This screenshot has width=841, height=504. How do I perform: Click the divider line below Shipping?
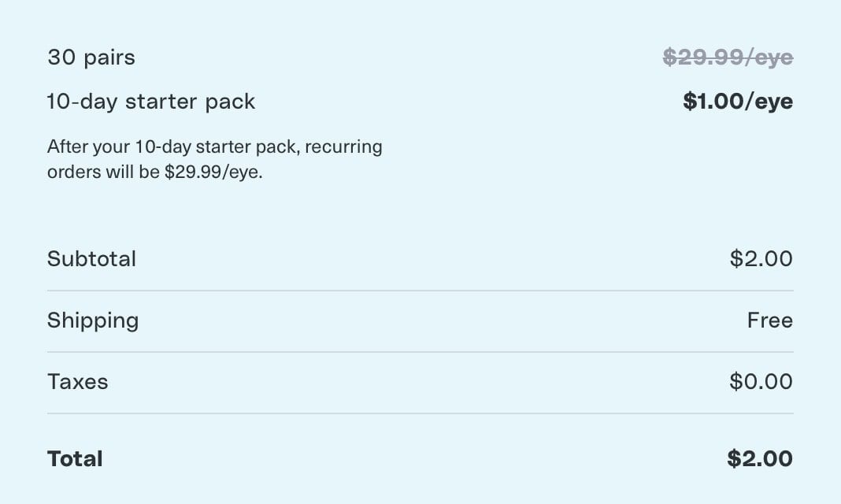coord(420,352)
